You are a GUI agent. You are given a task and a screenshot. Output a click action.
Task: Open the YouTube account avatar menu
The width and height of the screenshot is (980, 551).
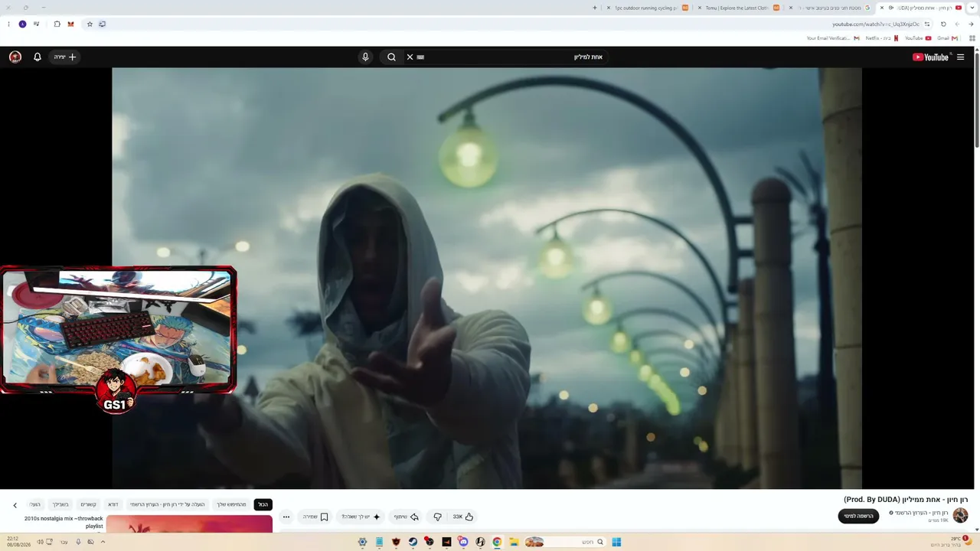click(x=15, y=57)
